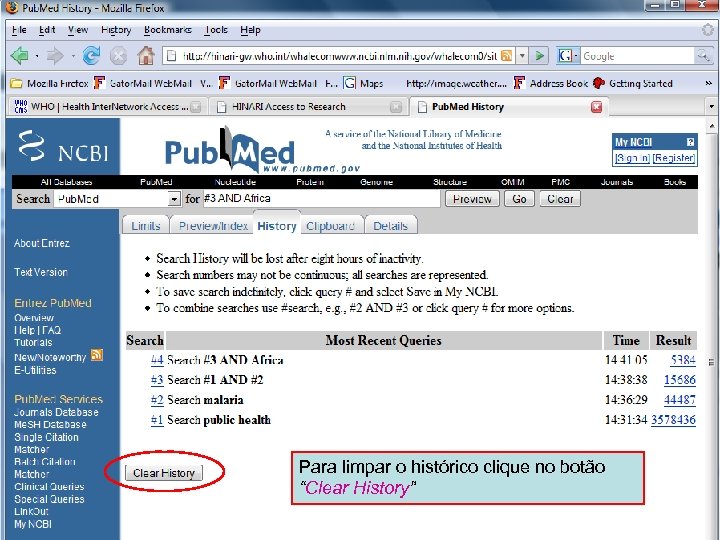This screenshot has height=540, width=720.
Task: Show more bookmarks with the chevron
Action: pyautogui.click(x=709, y=84)
